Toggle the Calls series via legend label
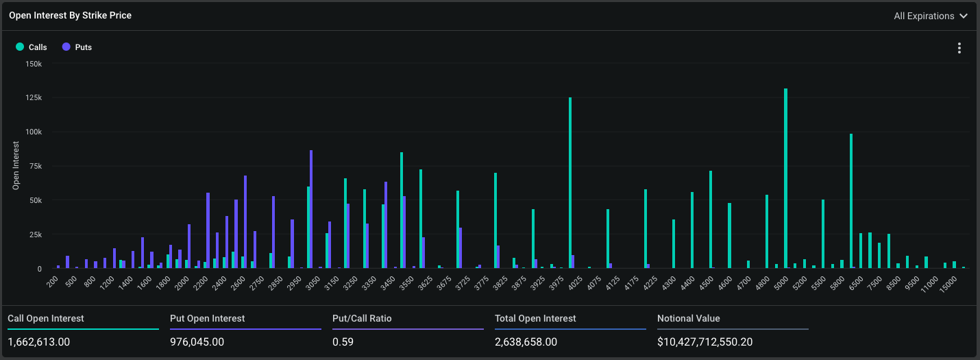The width and height of the screenshot is (980, 360). [x=38, y=47]
